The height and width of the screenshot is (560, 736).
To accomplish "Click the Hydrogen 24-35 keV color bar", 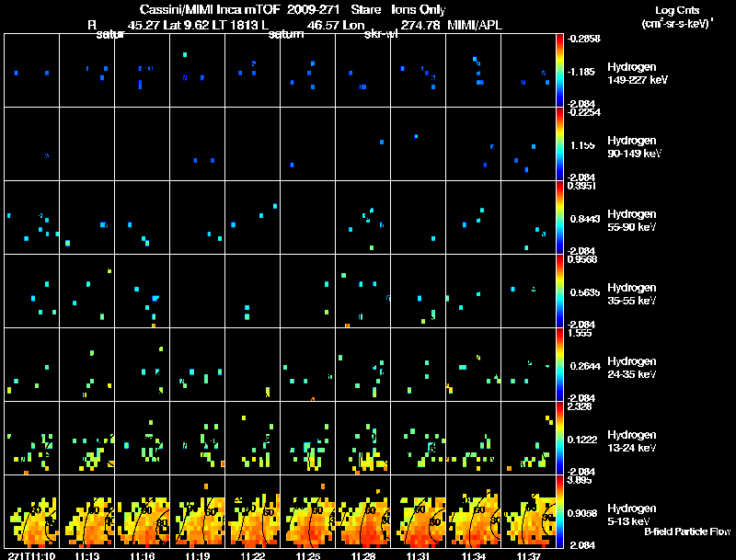I will pyautogui.click(x=559, y=364).
